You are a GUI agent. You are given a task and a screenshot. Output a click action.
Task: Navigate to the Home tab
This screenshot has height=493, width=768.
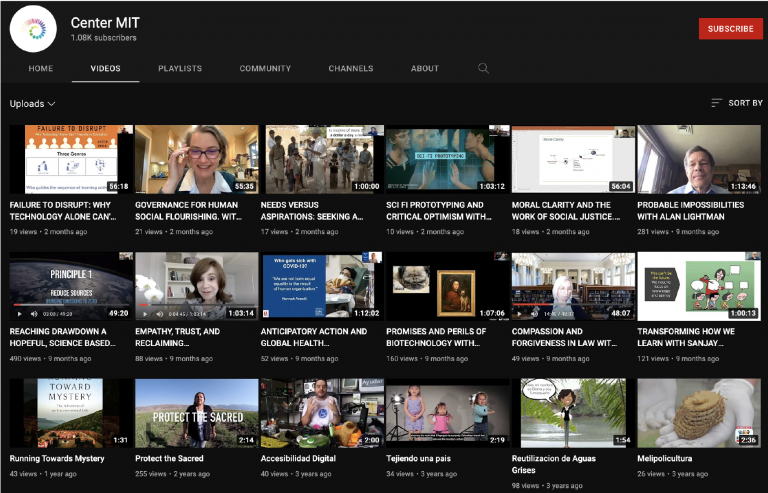(41, 68)
